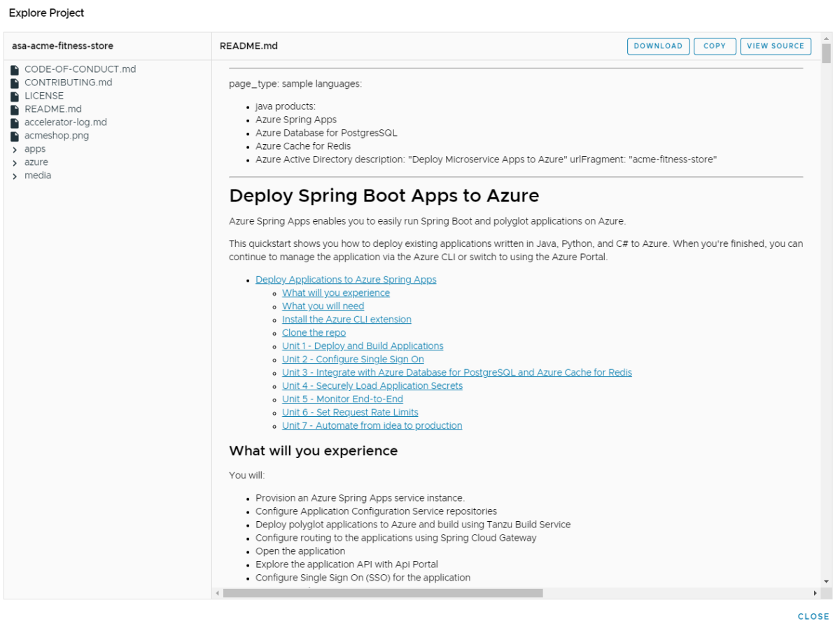Open Unit 6 - Set Request Rate Limits
The image size is (840, 626).
coord(350,413)
